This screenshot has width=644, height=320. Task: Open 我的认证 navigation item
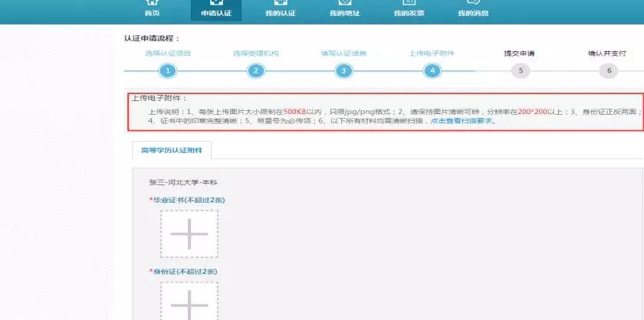pyautogui.click(x=281, y=10)
